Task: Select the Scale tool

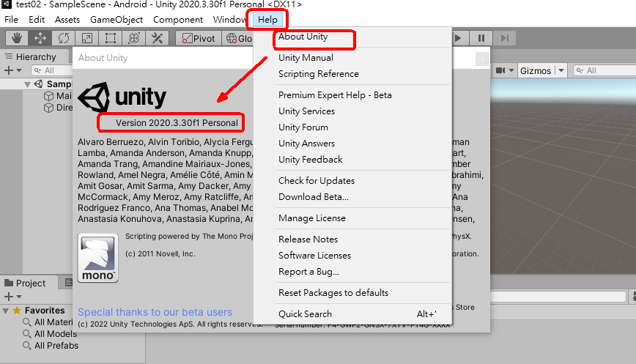Action: click(x=86, y=38)
